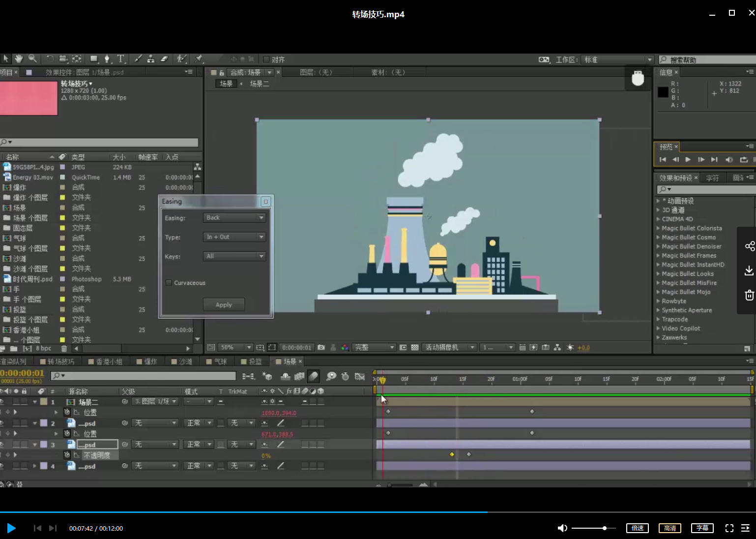The height and width of the screenshot is (539, 756).
Task: Click the trash delete icon on sidebar
Action: (749, 295)
